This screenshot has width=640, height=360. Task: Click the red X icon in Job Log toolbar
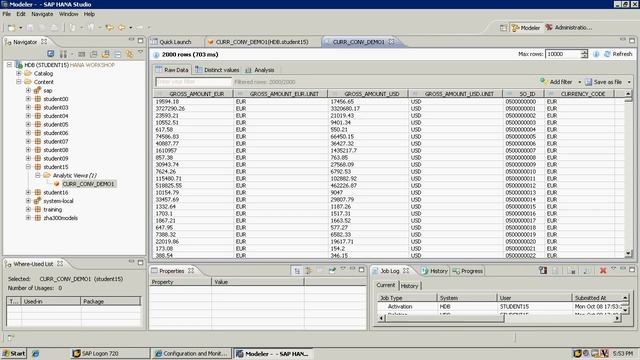pyautogui.click(x=603, y=271)
